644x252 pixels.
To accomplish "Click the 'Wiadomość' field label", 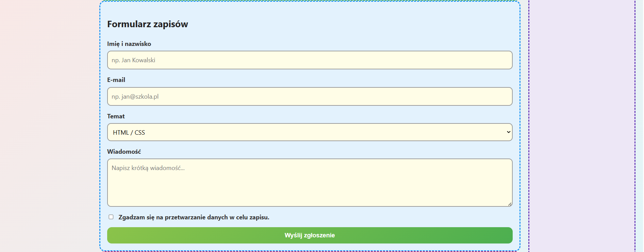I will click(124, 152).
